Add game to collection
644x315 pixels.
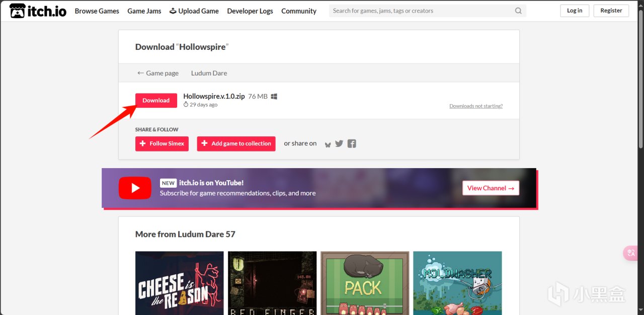pyautogui.click(x=236, y=143)
